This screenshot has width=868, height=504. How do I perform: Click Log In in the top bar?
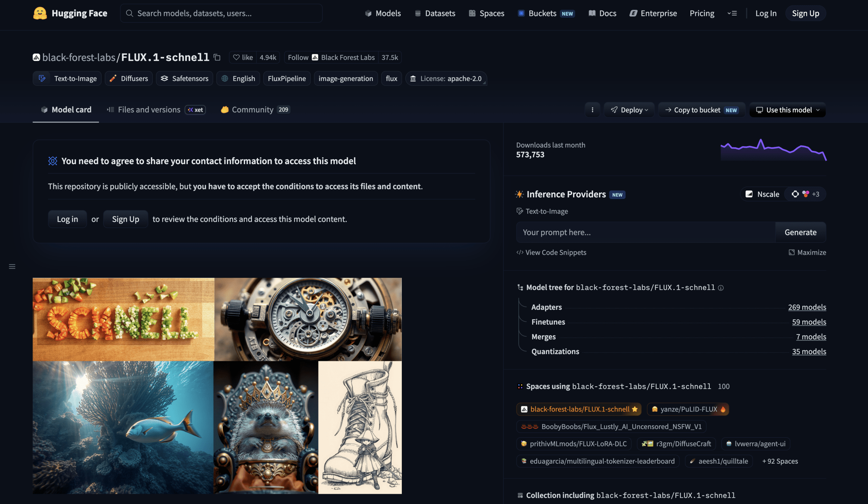pyautogui.click(x=766, y=13)
